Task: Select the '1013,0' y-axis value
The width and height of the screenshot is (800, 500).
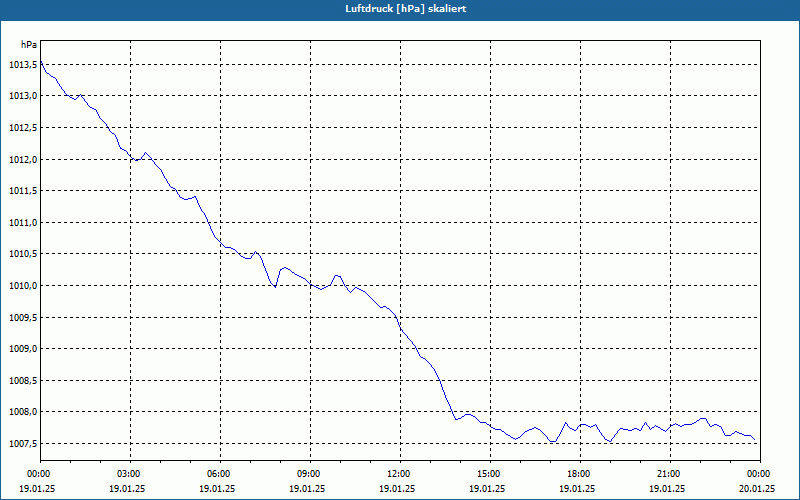Action: [x=23, y=96]
